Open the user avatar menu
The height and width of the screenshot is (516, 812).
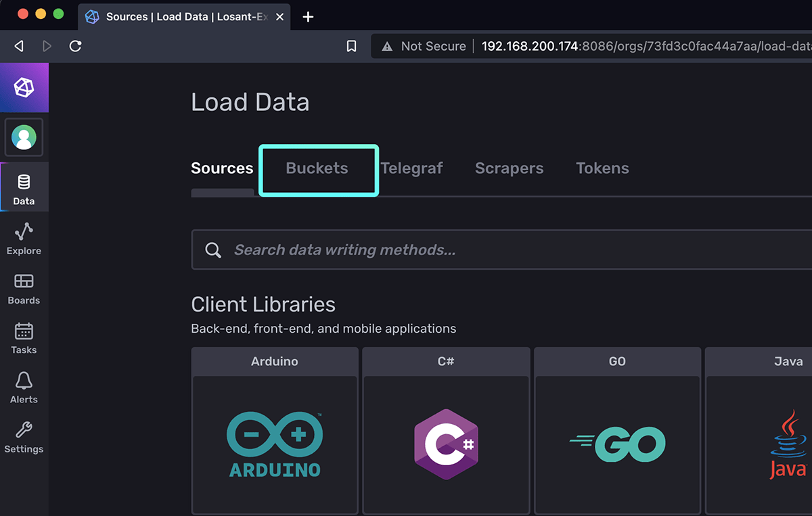(x=24, y=137)
